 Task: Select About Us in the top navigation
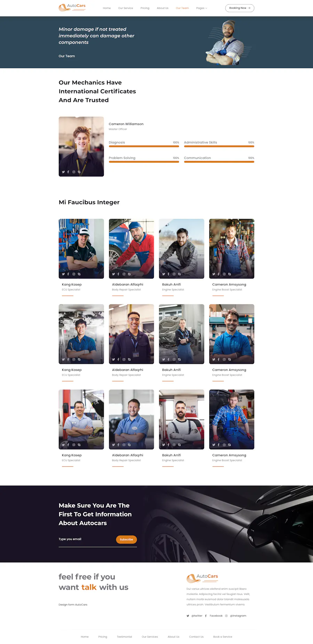point(162,8)
